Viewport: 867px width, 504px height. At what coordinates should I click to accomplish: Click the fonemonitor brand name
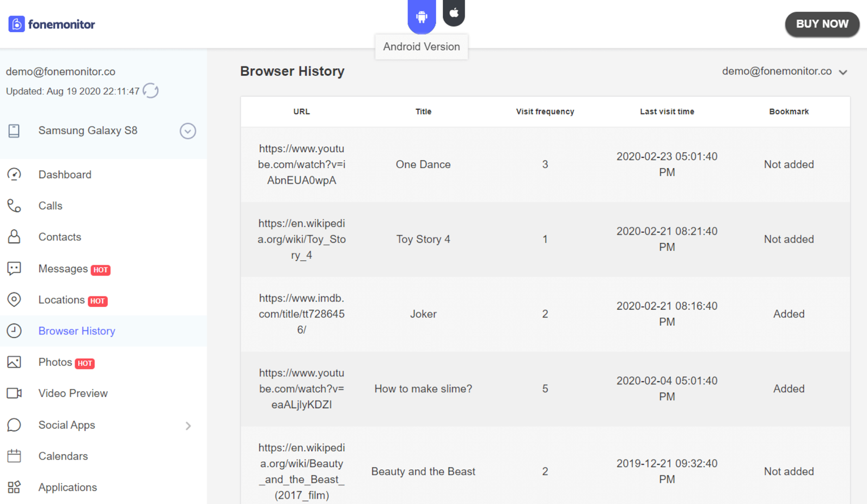click(x=61, y=24)
